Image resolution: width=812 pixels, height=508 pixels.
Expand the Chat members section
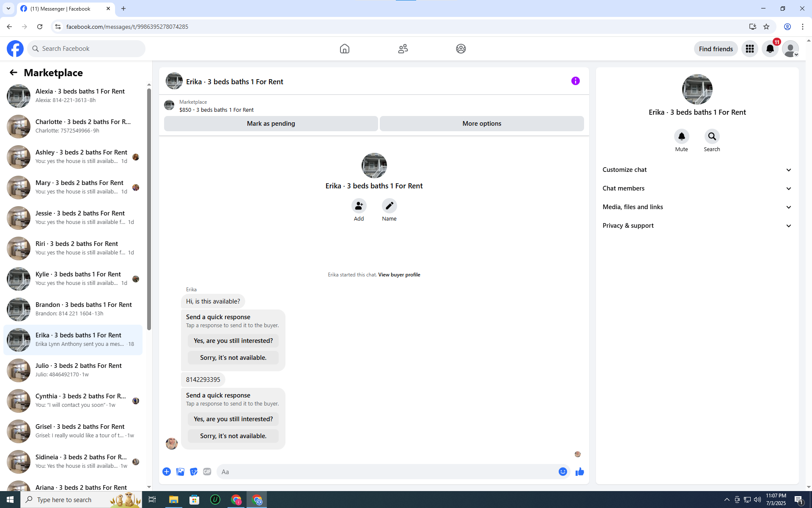[x=697, y=188]
